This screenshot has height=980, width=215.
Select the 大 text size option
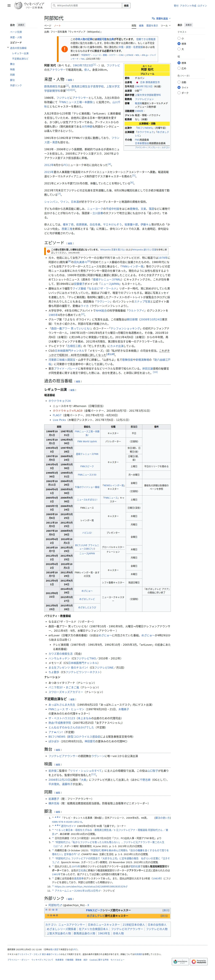coord(179,49)
